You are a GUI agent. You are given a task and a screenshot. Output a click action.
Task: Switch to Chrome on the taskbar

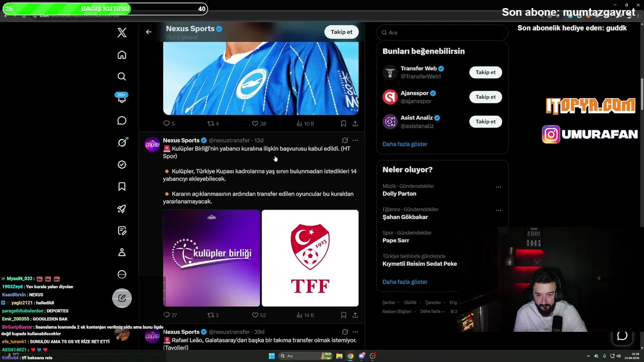[350, 356]
